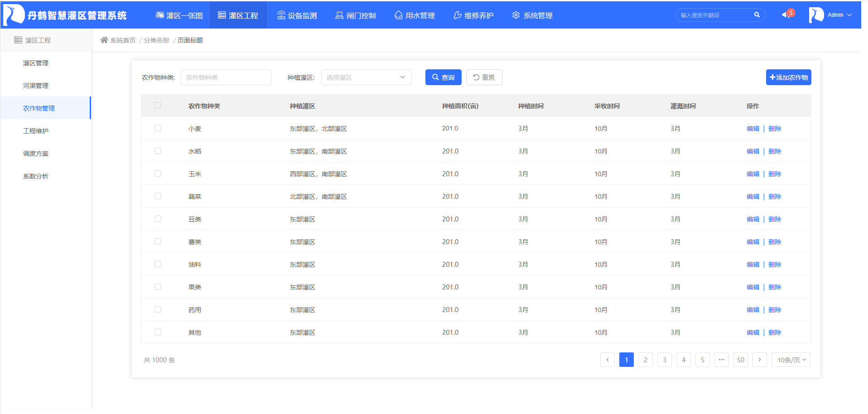The height and width of the screenshot is (414, 868).
Task: Click the 丹鹤智慧灌区管理系统 logo icon
Action: [14, 14]
